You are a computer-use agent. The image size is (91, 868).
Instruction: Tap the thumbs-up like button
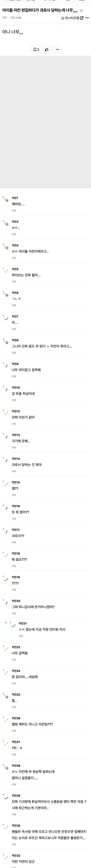(47, 49)
